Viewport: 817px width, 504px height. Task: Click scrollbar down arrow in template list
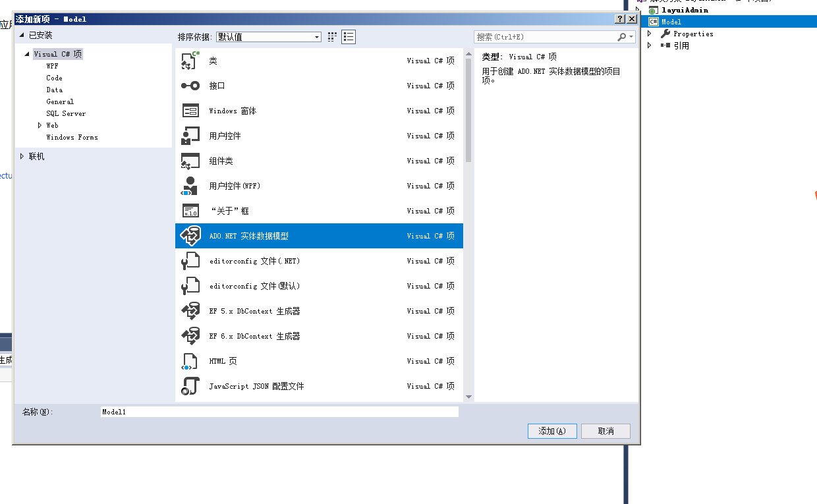click(468, 397)
